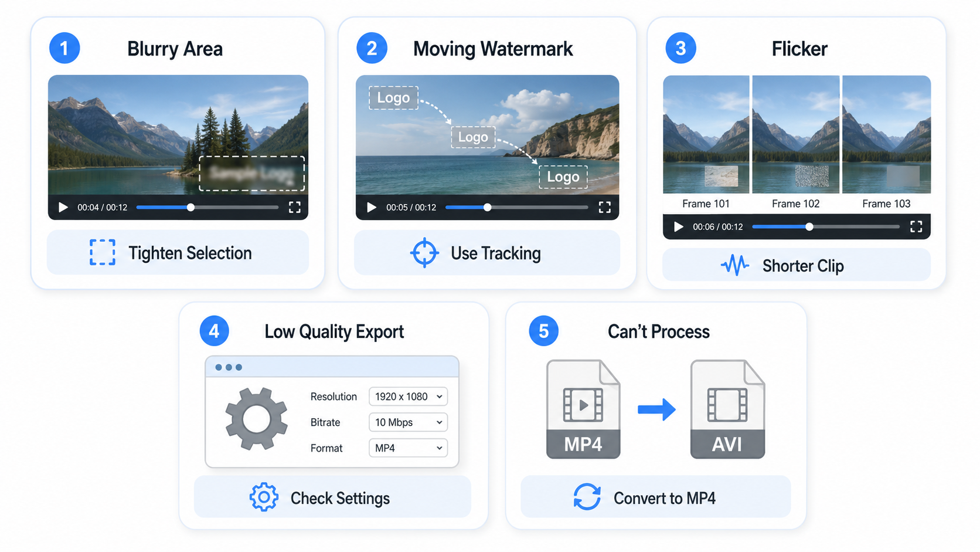Click the 00:05 / 00:12 timestamp

[x=411, y=208]
